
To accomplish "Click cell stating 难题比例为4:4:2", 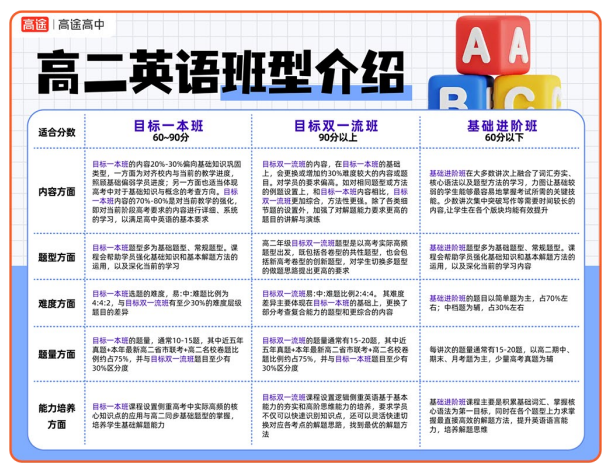I will tap(167, 303).
